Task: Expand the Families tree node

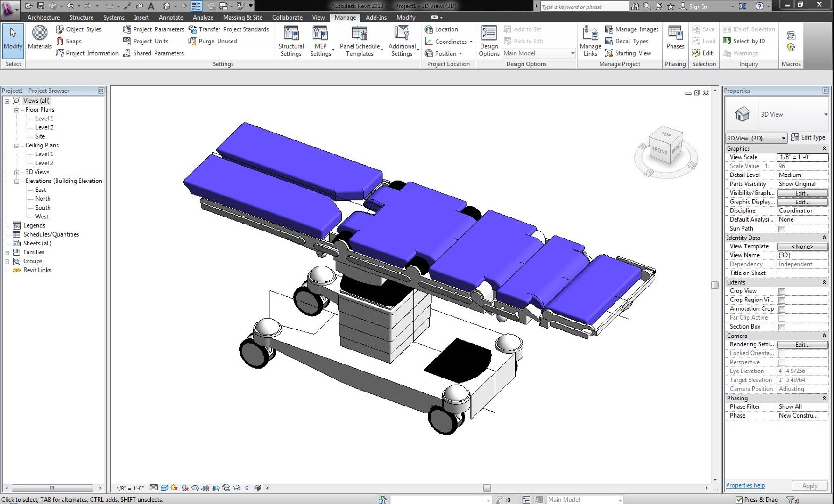Action: [x=7, y=253]
